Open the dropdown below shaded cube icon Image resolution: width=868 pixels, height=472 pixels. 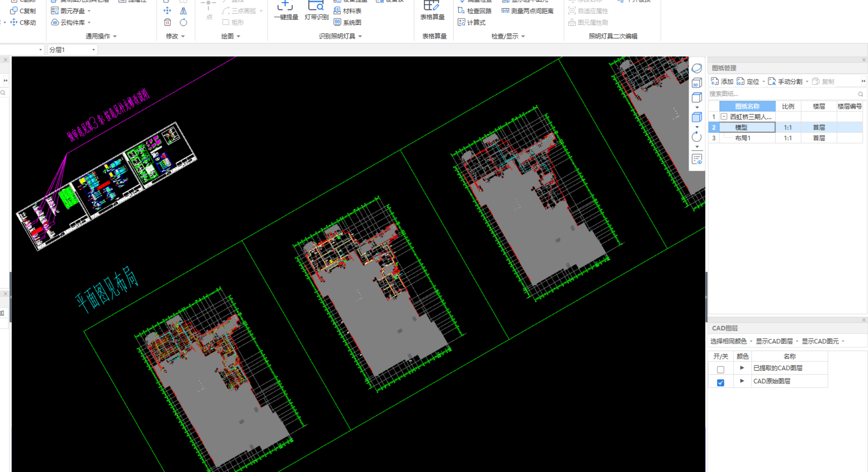pos(697,127)
